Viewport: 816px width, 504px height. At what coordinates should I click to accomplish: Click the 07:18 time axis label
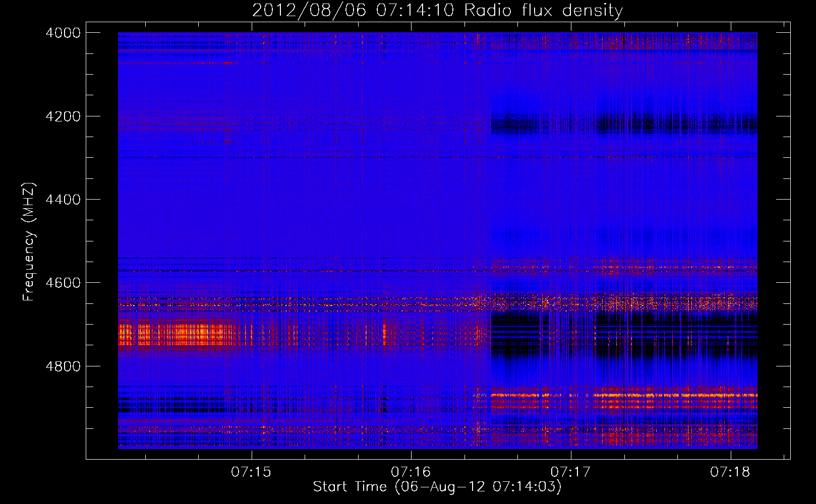pyautogui.click(x=730, y=472)
